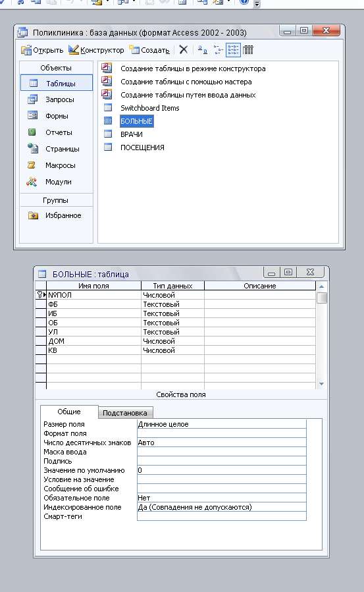Click the database window title icon
364x592 pixels.
[23, 32]
